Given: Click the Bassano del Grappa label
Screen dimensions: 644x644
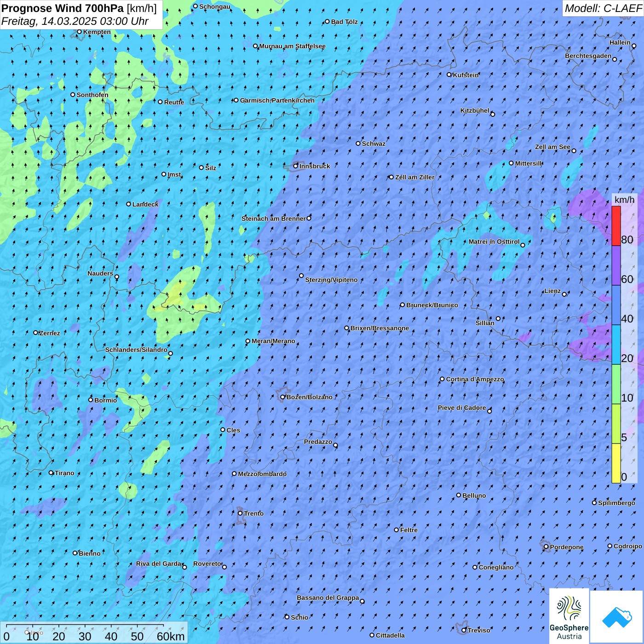Looking at the screenshot, I should point(328,598).
